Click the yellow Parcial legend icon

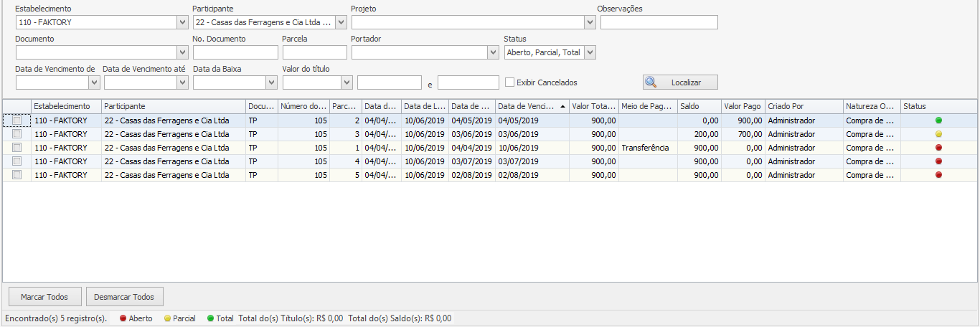[167, 318]
